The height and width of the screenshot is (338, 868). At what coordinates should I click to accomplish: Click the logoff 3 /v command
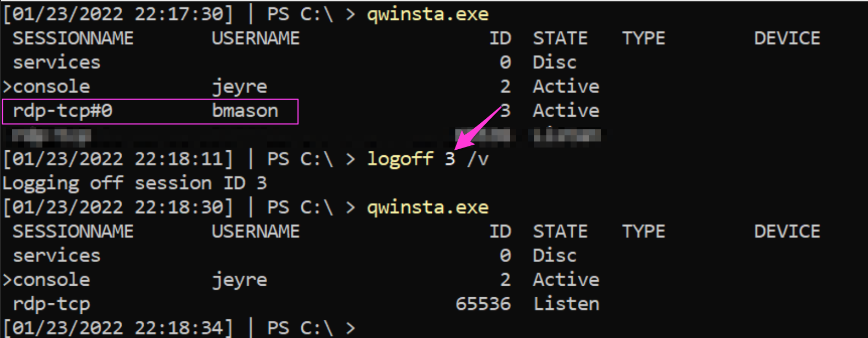pyautogui.click(x=427, y=159)
